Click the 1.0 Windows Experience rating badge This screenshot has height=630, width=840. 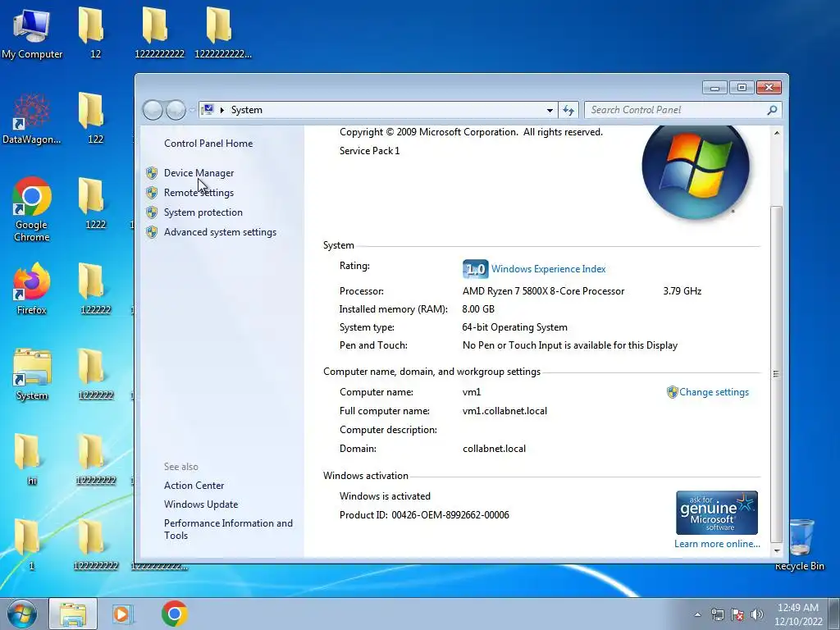point(475,269)
